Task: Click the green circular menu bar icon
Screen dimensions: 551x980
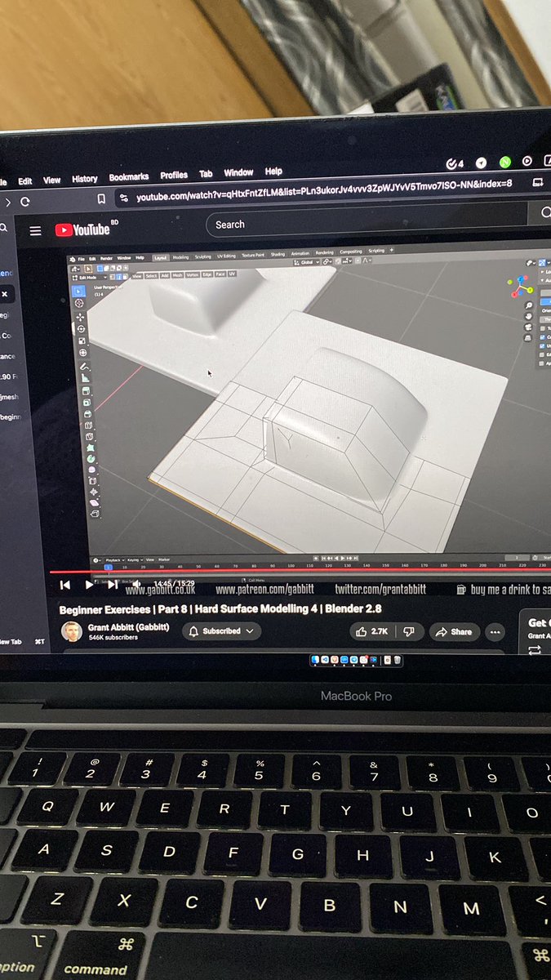Action: 505,162
